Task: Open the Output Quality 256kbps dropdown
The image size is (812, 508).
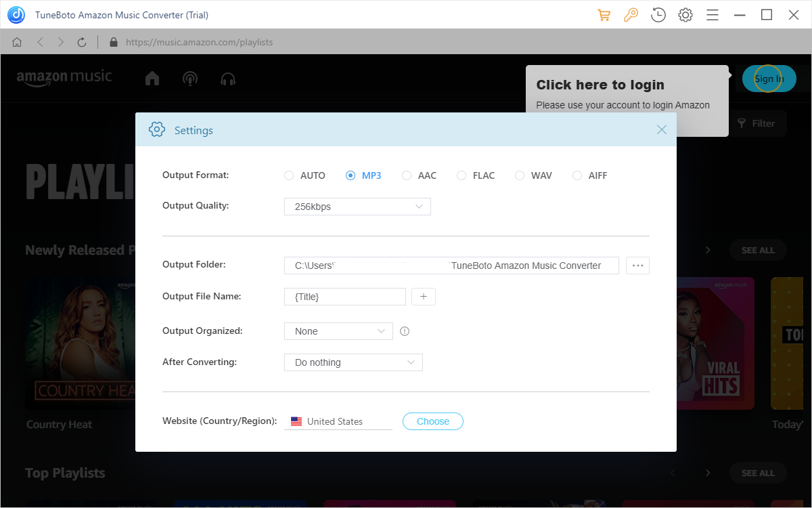Action: click(357, 207)
